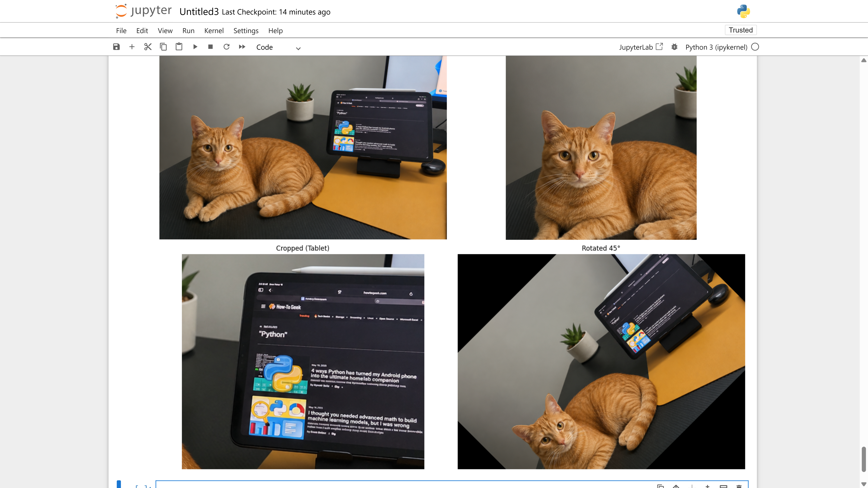Click the Cropped (Tablet) plot title
868x488 pixels.
(303, 248)
